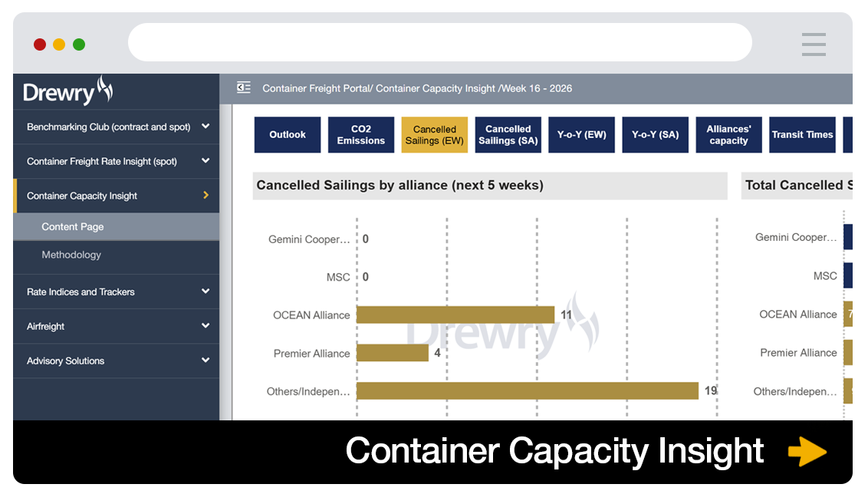The width and height of the screenshot is (868, 494).
Task: Switch to Y-o-Y (SA) tab
Action: point(656,134)
